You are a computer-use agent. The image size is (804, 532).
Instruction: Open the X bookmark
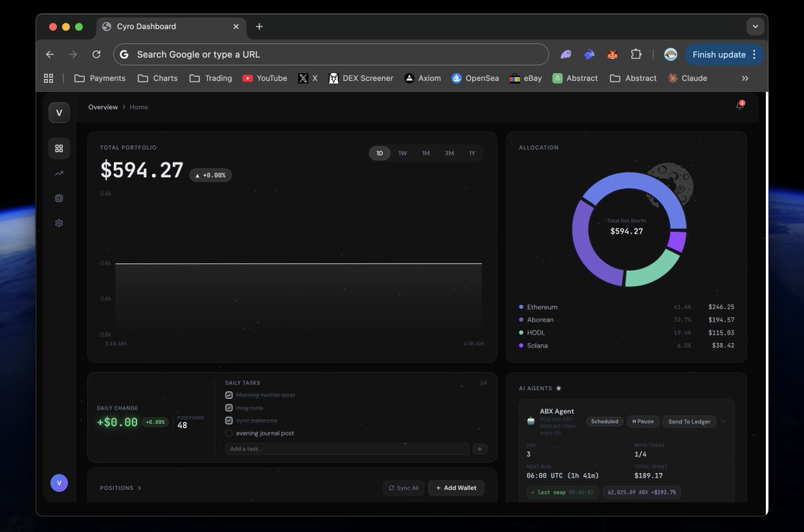pos(308,78)
